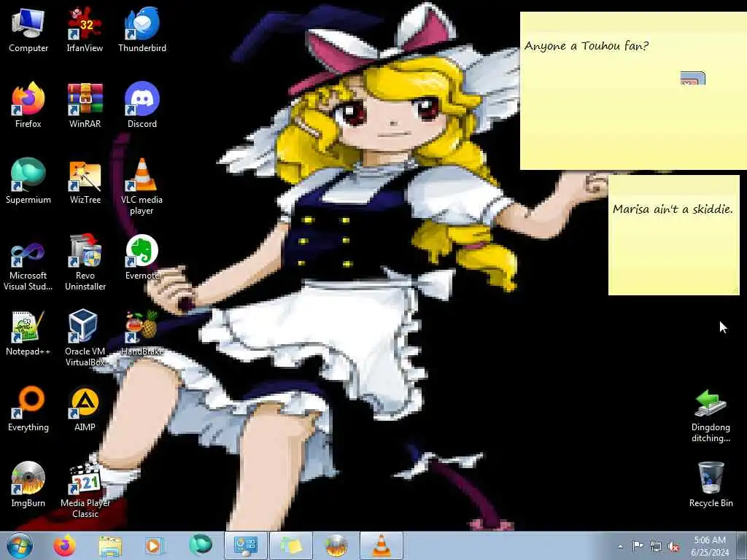Viewport: 747px width, 560px height.
Task: Click the Media Player Classic icon
Action: pos(85,491)
